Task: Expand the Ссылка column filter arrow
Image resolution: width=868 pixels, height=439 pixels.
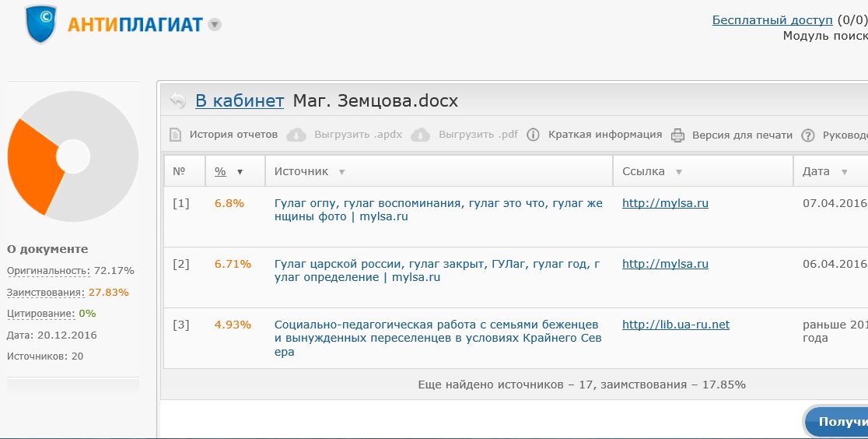Action: [x=678, y=172]
